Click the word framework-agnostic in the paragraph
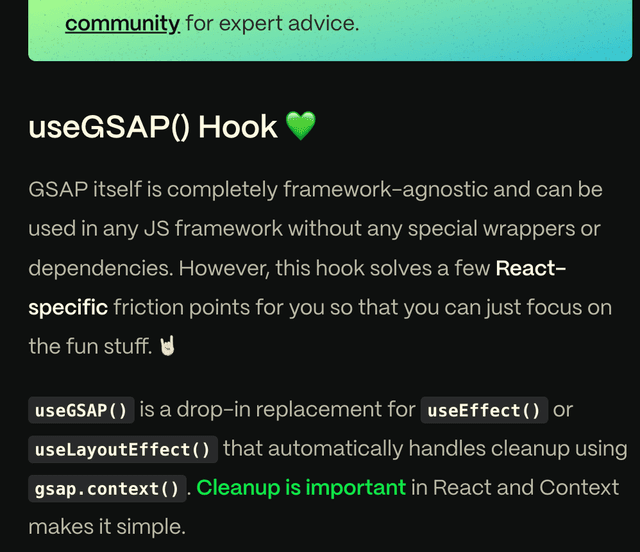 click(x=387, y=189)
